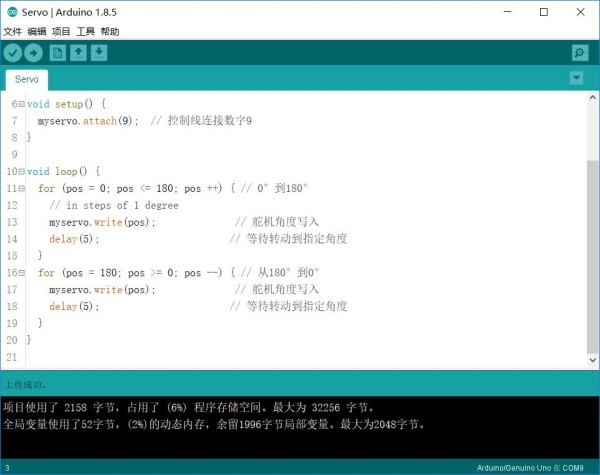
Task: Minimize the Arduino window
Action: (508, 12)
